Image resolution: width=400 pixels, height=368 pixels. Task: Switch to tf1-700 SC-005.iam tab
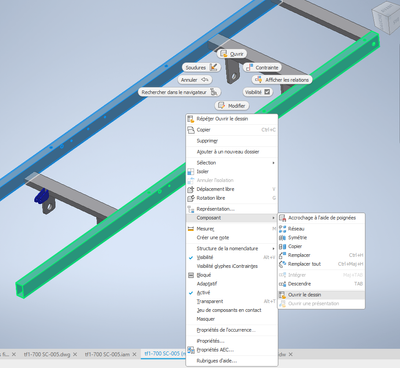[107, 354]
